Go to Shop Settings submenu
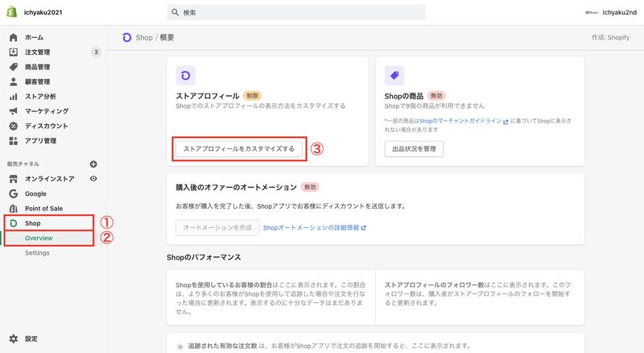The height and width of the screenshot is (353, 644). [37, 253]
